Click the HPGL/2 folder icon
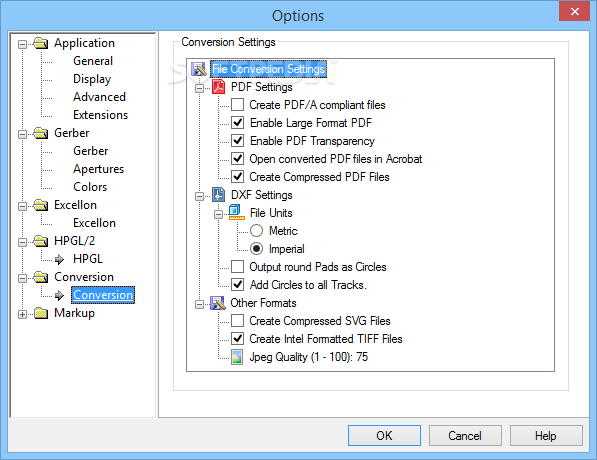Image resolution: width=597 pixels, height=460 pixels. [41, 241]
